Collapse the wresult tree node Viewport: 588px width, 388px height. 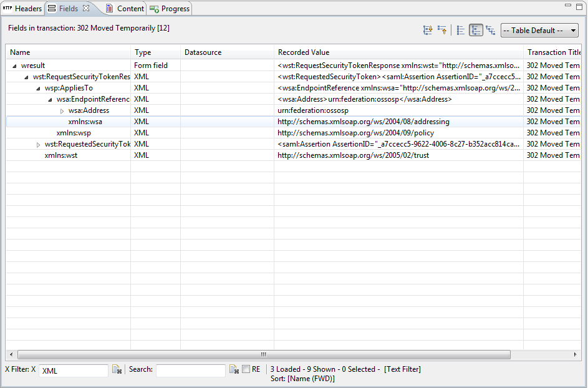(x=14, y=65)
